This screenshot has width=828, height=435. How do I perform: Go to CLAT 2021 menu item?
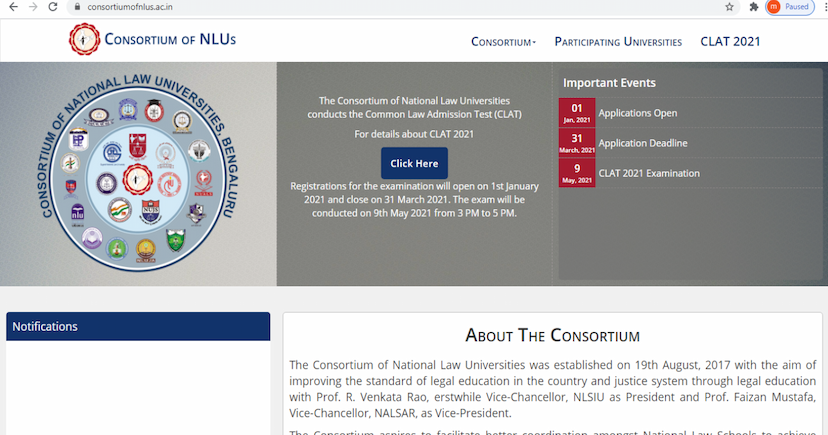coord(730,42)
